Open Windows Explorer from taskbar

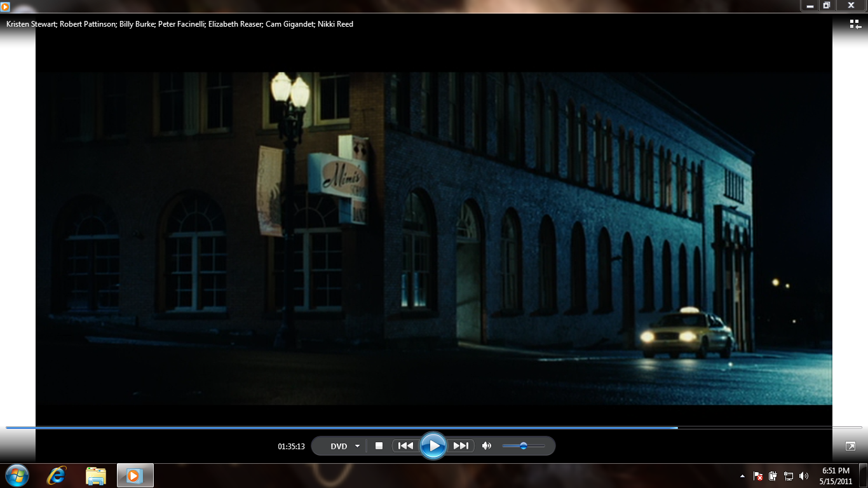pos(95,475)
